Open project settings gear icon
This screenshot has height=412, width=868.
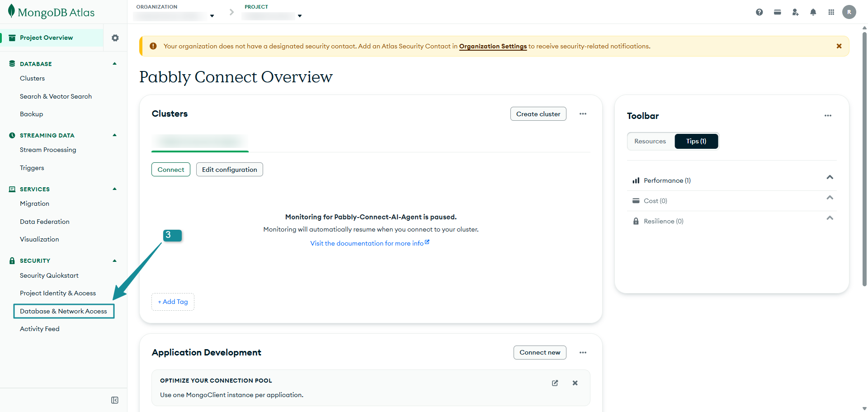click(x=115, y=38)
